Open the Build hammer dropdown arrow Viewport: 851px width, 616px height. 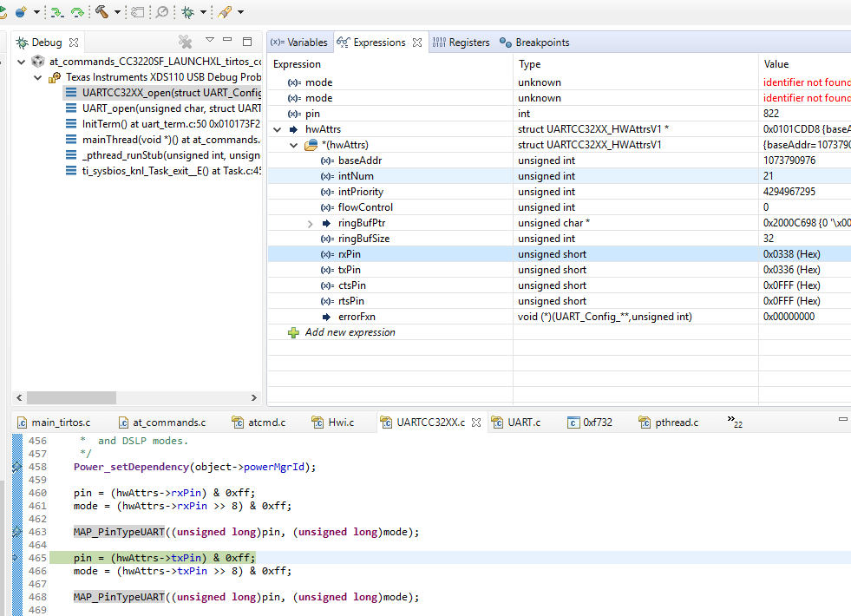[117, 12]
